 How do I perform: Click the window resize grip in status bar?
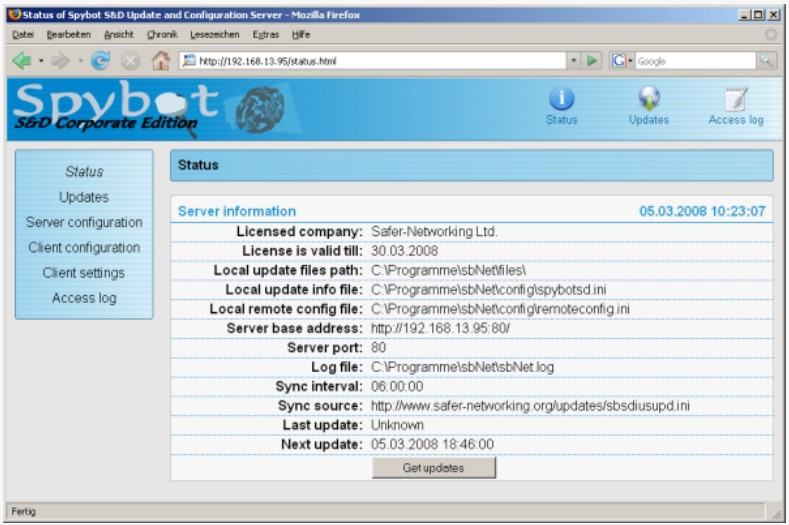[x=777, y=513]
